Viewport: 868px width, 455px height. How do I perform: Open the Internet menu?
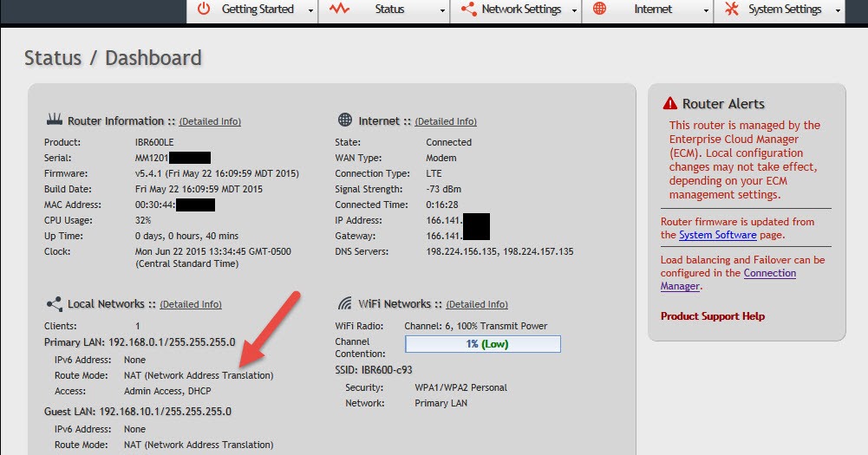click(x=648, y=10)
